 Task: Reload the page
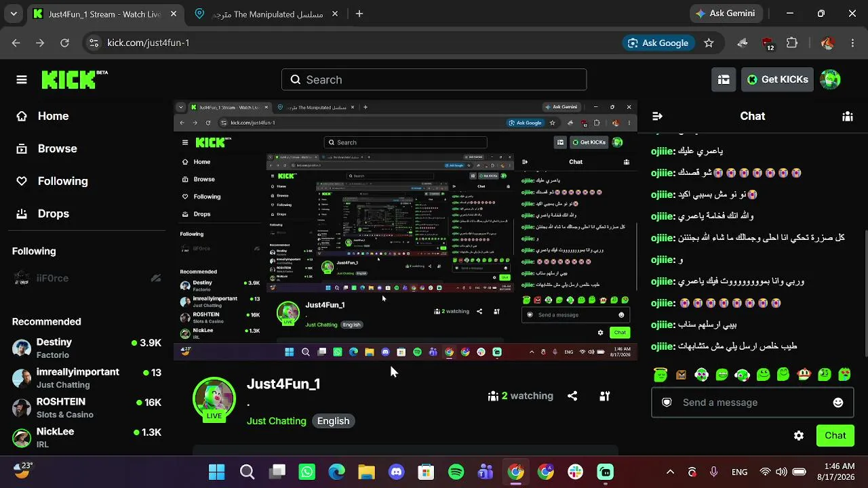64,43
